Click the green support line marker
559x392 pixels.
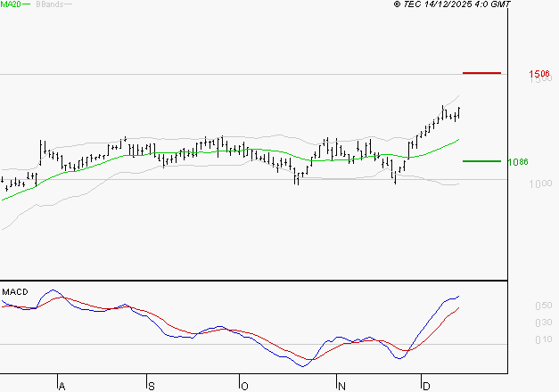tap(481, 161)
